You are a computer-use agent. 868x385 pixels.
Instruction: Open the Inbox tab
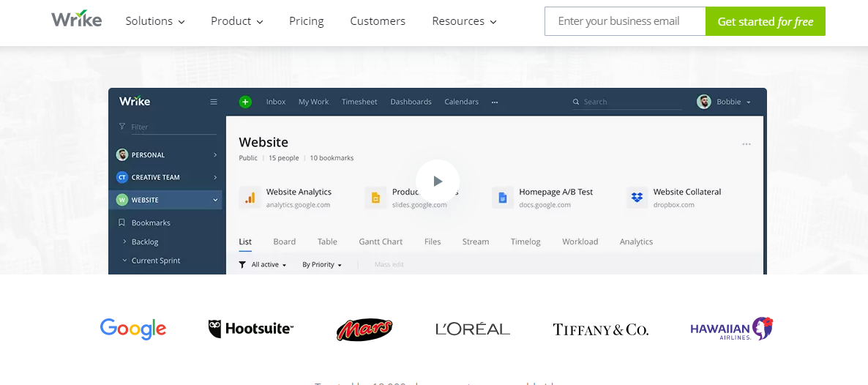coord(276,102)
